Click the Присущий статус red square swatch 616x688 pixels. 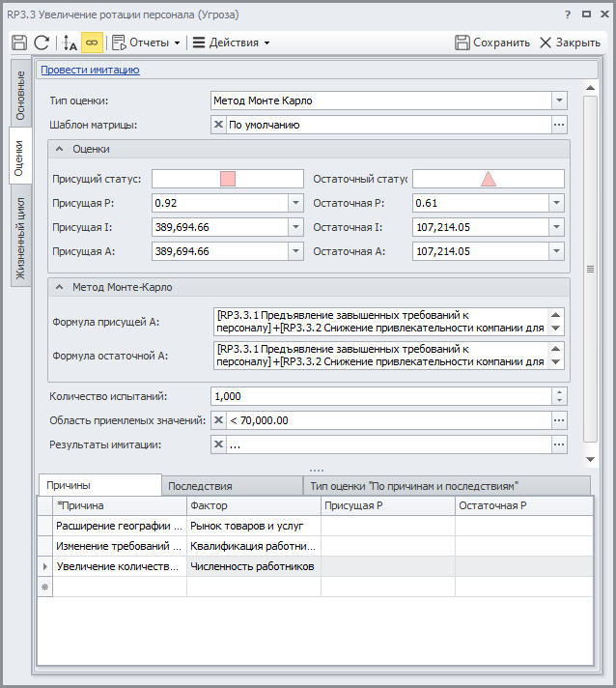pyautogui.click(x=228, y=179)
